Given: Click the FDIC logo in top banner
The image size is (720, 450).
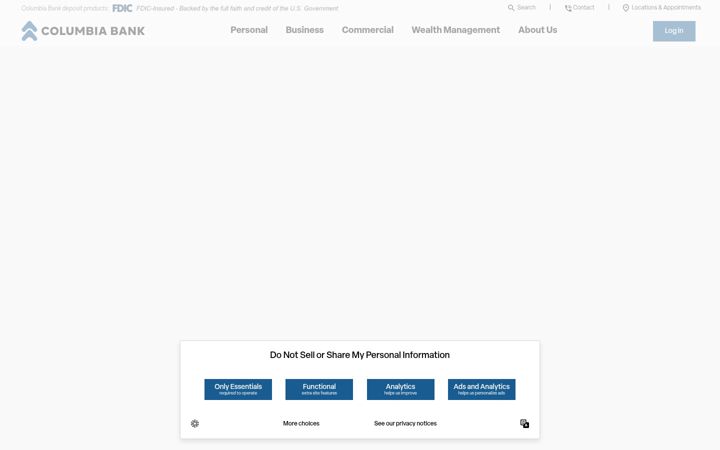Looking at the screenshot, I should pyautogui.click(x=122, y=8).
